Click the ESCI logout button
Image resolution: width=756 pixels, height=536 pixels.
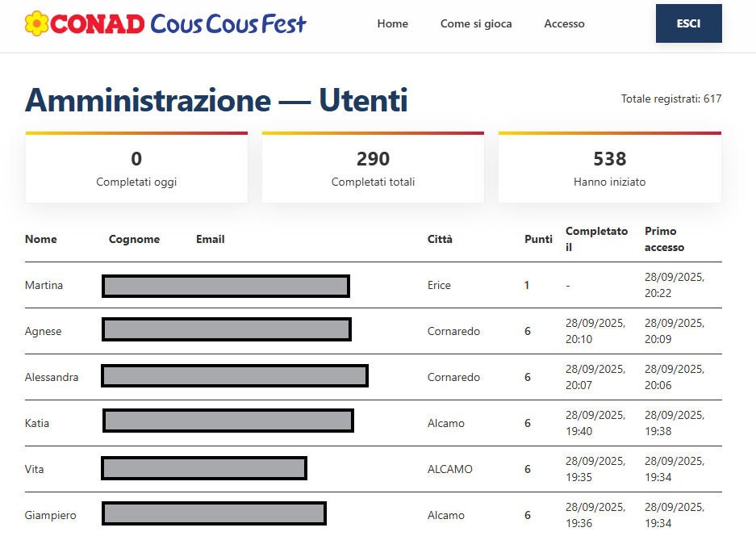click(x=688, y=23)
